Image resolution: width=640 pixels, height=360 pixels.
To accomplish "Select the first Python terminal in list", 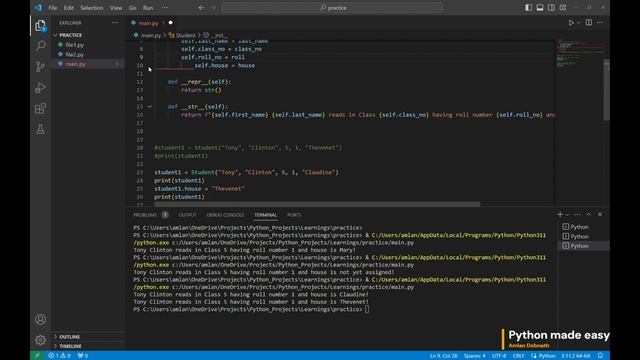I will pyautogui.click(x=584, y=227).
